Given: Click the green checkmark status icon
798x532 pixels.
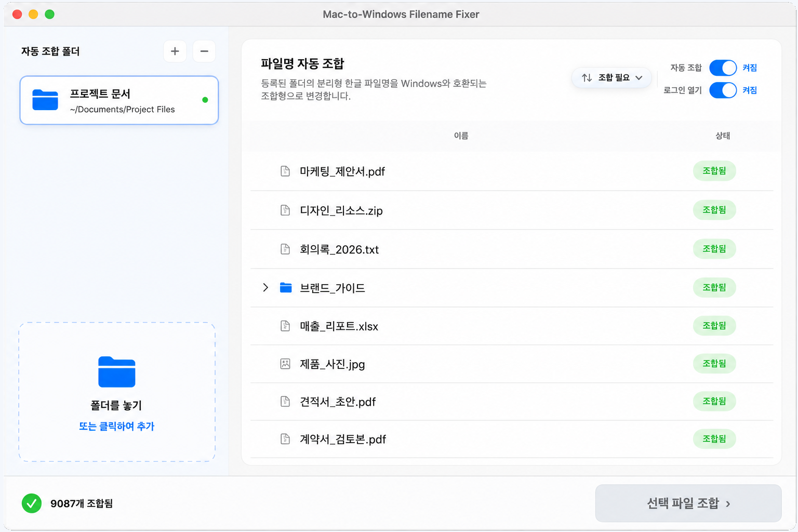Looking at the screenshot, I should pos(32,503).
